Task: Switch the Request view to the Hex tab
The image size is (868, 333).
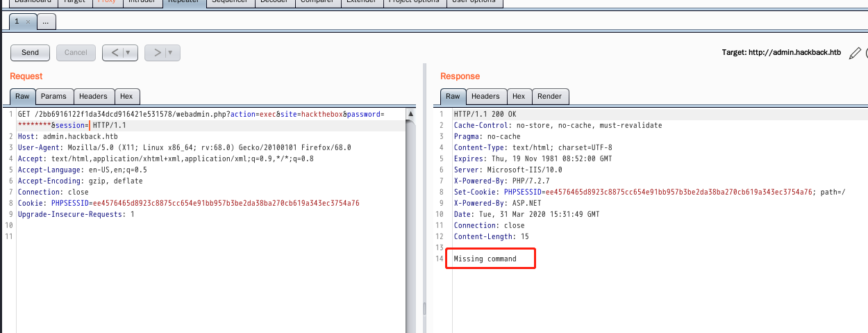Action: point(126,97)
